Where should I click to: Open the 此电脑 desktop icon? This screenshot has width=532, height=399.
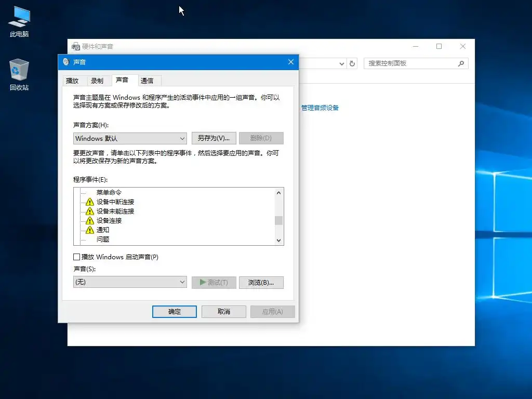pos(19,21)
